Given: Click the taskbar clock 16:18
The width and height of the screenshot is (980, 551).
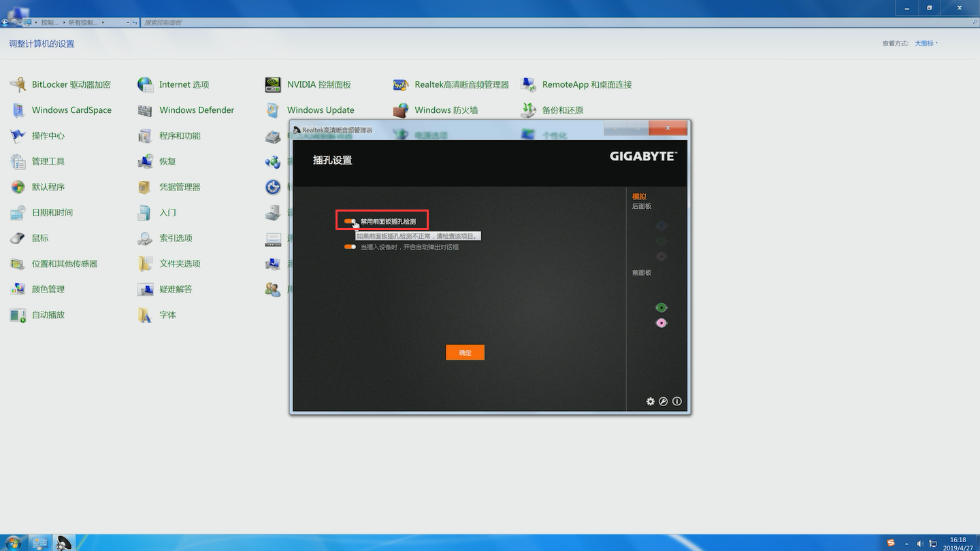Looking at the screenshot, I should pyautogui.click(x=958, y=544).
